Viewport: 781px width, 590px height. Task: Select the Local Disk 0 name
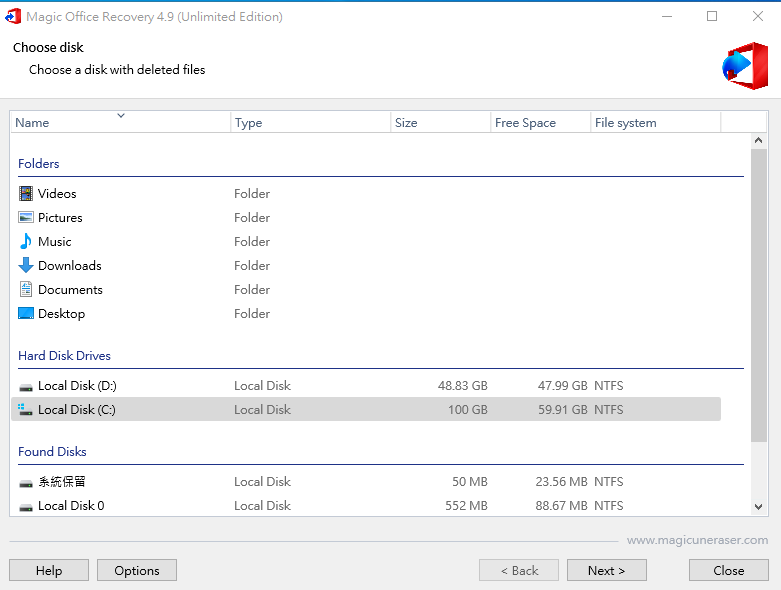click(x=71, y=505)
